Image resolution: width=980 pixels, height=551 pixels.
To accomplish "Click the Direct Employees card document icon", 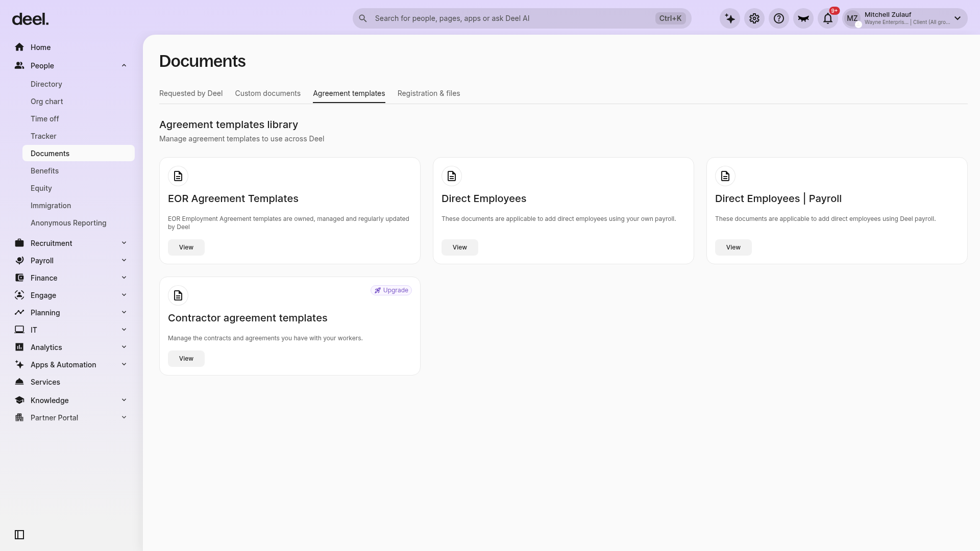I will click(452, 176).
